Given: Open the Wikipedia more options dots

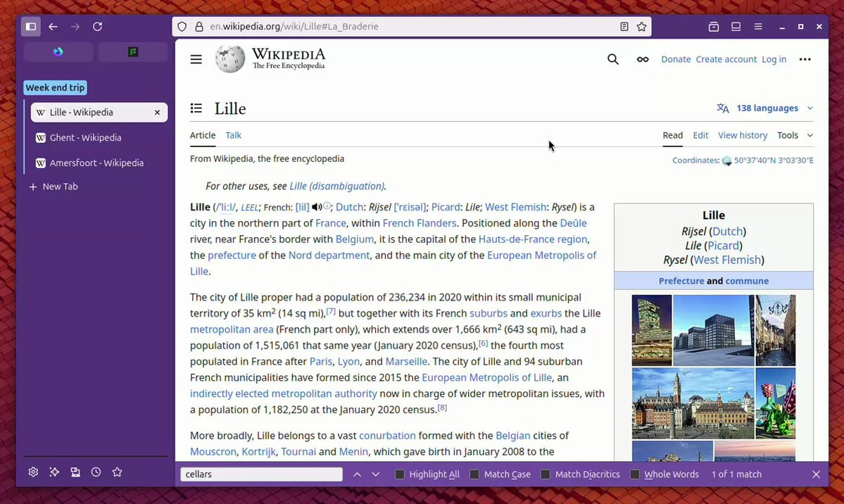Looking at the screenshot, I should [805, 59].
